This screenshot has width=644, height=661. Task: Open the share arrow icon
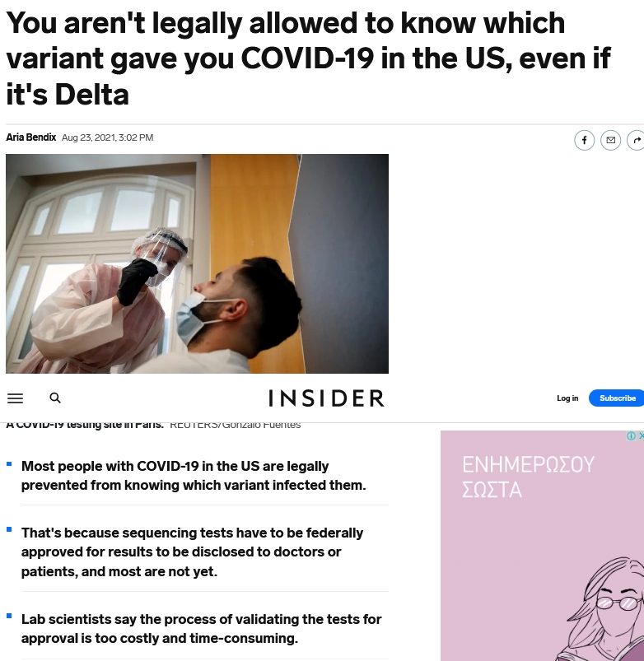(636, 140)
